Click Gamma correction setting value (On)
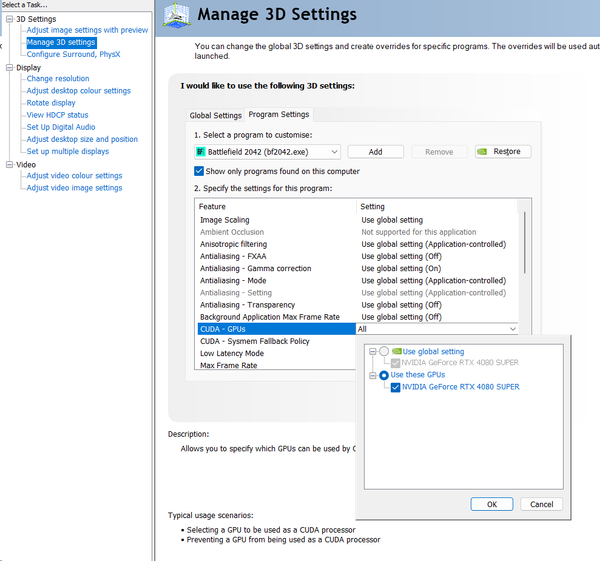The height and width of the screenshot is (561, 600). point(401,269)
